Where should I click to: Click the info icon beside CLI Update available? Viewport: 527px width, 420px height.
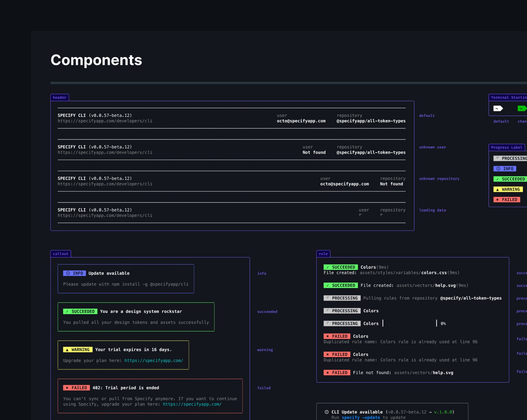point(326,412)
